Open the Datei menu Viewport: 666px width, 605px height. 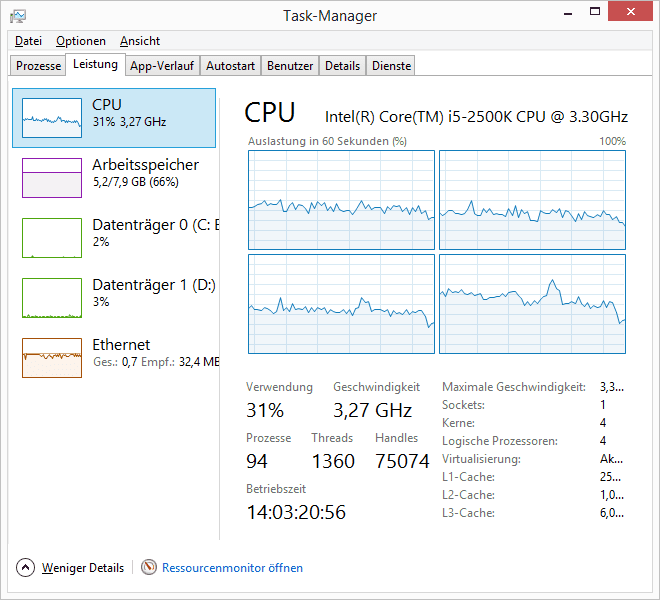28,41
